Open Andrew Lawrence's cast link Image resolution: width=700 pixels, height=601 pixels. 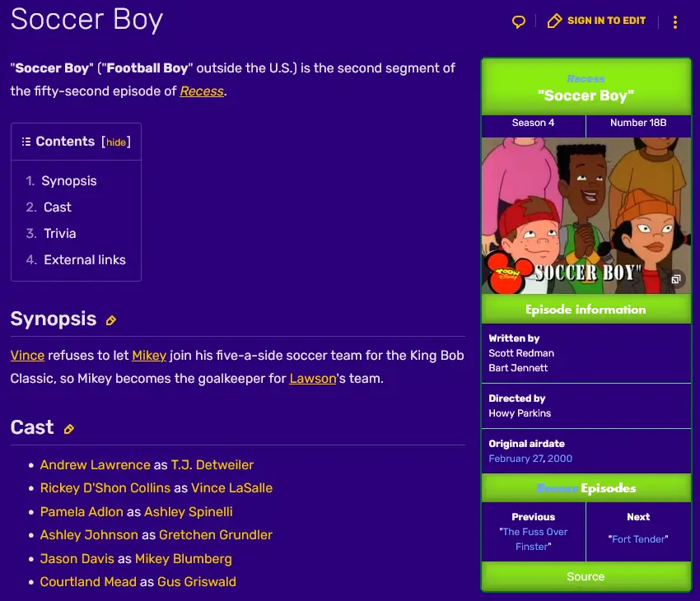pyautogui.click(x=96, y=465)
